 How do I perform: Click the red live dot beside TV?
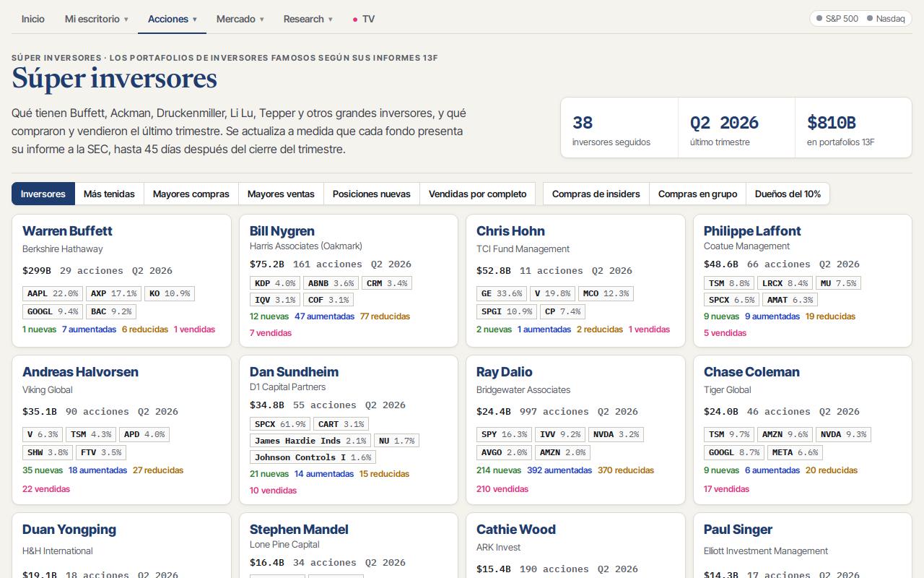355,20
